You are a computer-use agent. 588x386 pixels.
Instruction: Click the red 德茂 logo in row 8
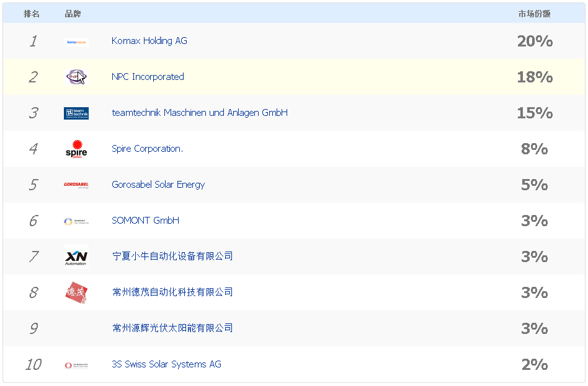tap(76, 292)
